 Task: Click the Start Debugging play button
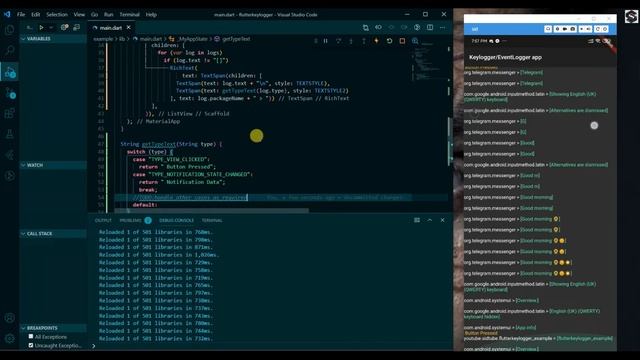[x=41, y=27]
